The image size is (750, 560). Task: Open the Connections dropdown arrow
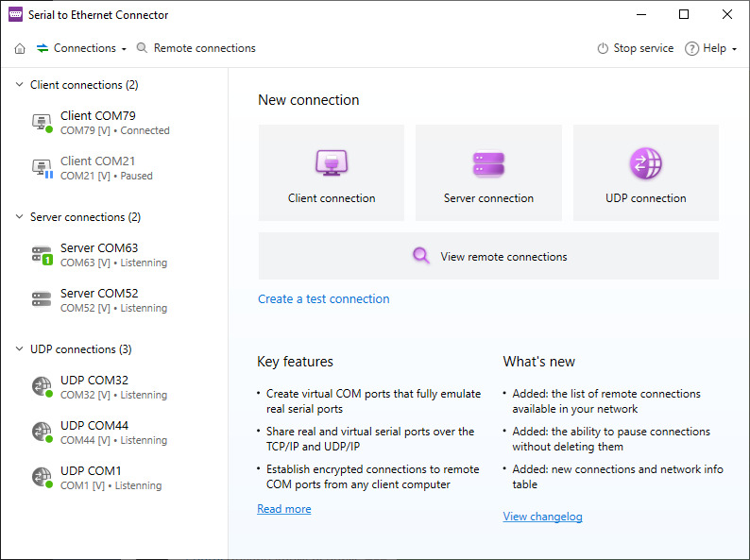tap(124, 49)
